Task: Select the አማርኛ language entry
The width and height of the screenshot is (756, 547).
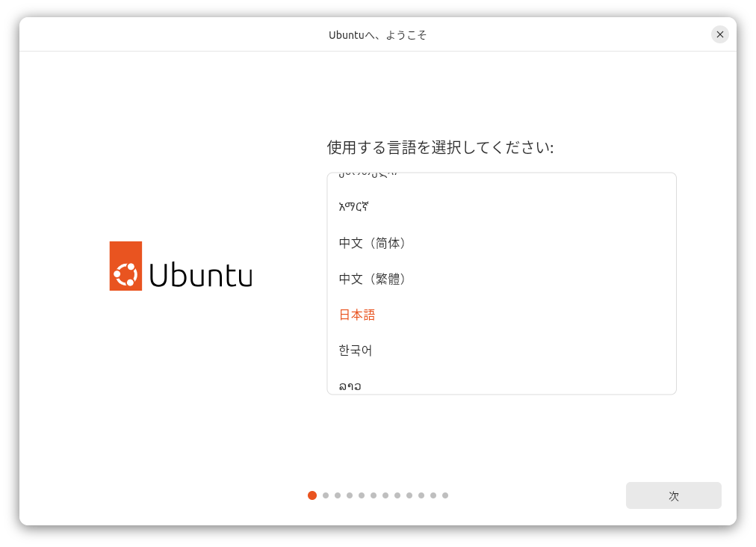Action: click(354, 207)
